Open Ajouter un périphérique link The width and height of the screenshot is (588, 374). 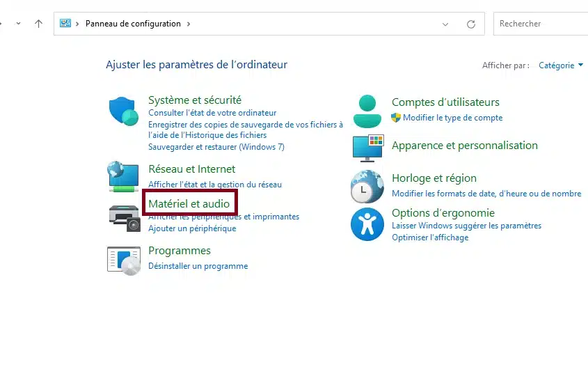pos(192,228)
